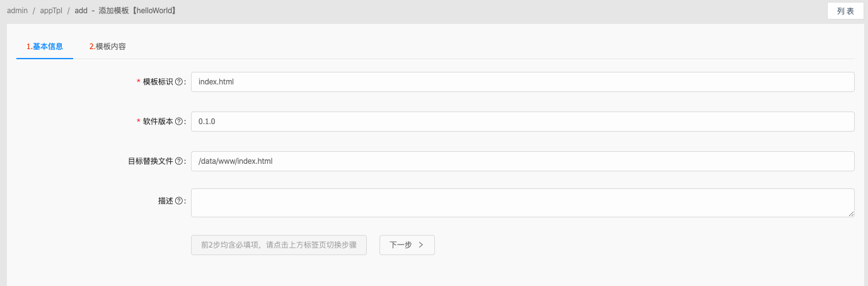Click help icon beside 模板标识 label
Screen dimensions: 868x286
click(179, 82)
